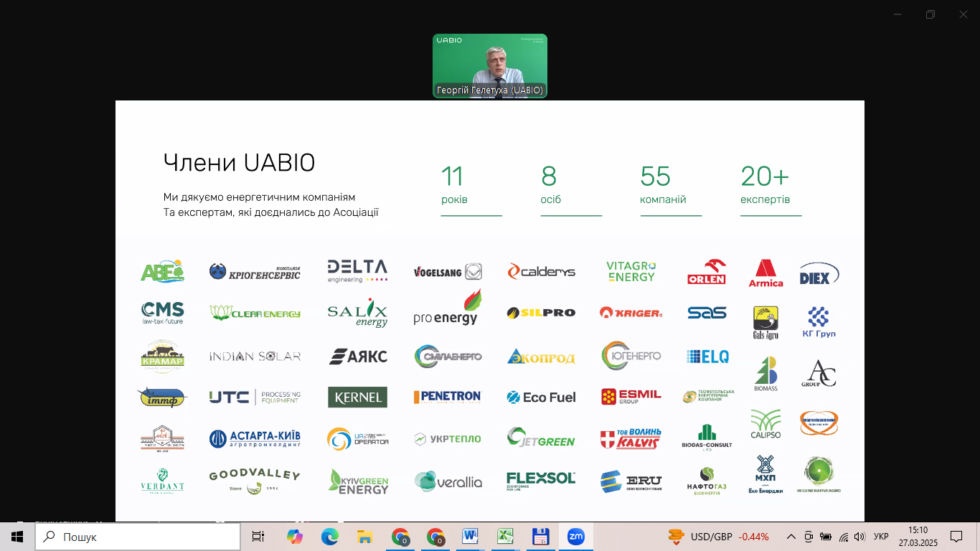Click the АСТАРТА-КИЇВ logo
Viewport: 980px width, 551px height.
pyautogui.click(x=255, y=438)
